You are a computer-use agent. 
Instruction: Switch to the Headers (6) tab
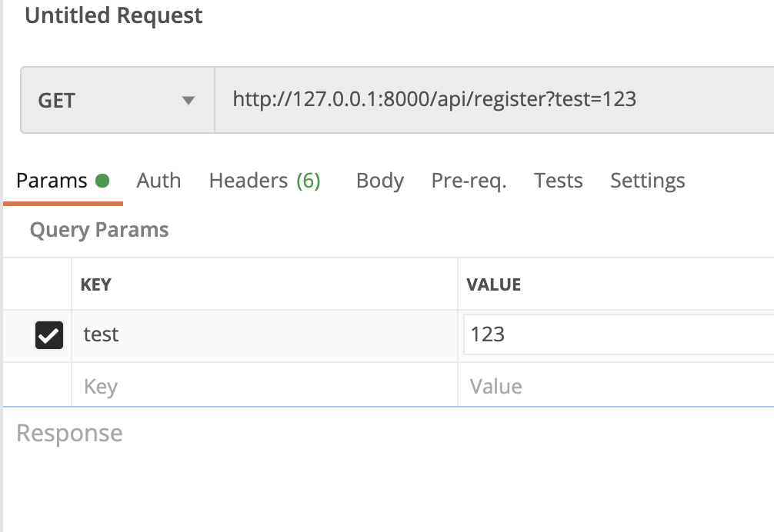265,181
